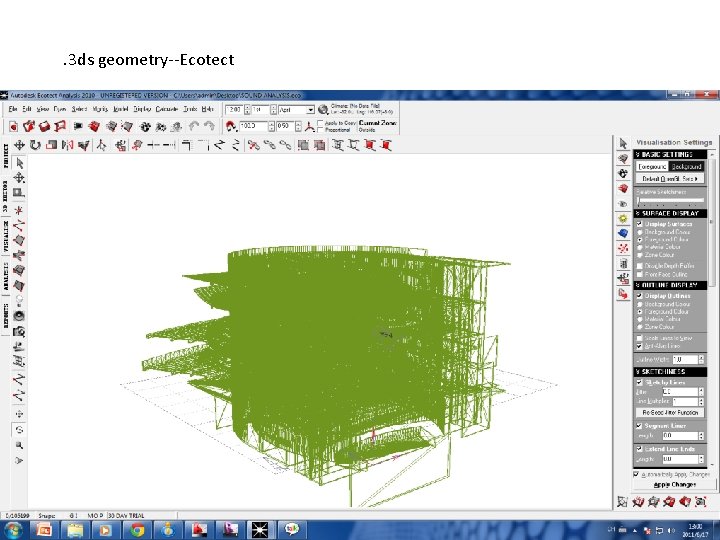Collapse the SKETCHINESS section
This screenshot has width=720, height=540.
[670, 371]
